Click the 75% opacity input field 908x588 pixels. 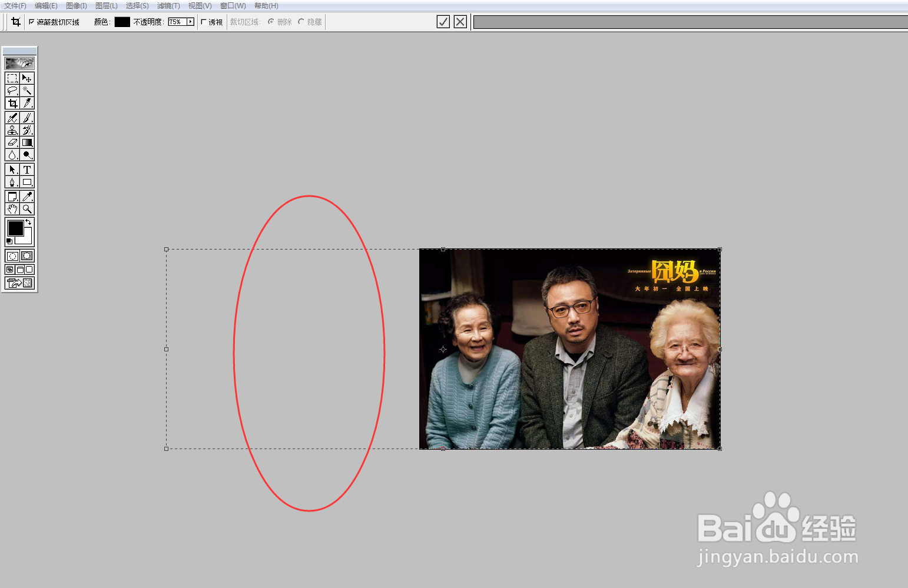(177, 22)
